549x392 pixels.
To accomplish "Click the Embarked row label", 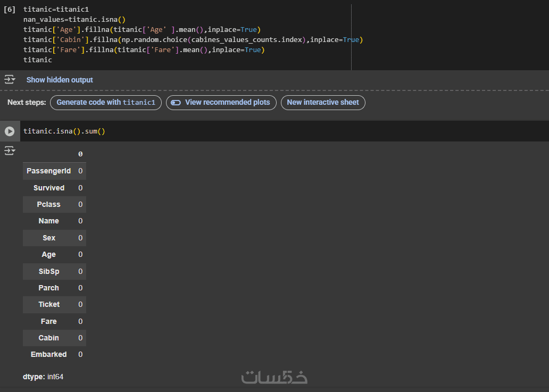I will click(x=49, y=354).
